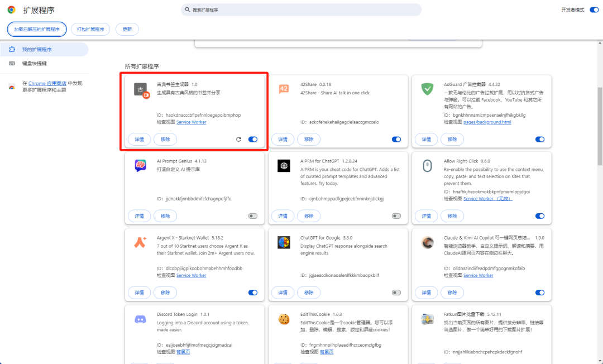The width and height of the screenshot is (603, 364).
Task: Remove ChatGPT for Google extension
Action: click(309, 293)
